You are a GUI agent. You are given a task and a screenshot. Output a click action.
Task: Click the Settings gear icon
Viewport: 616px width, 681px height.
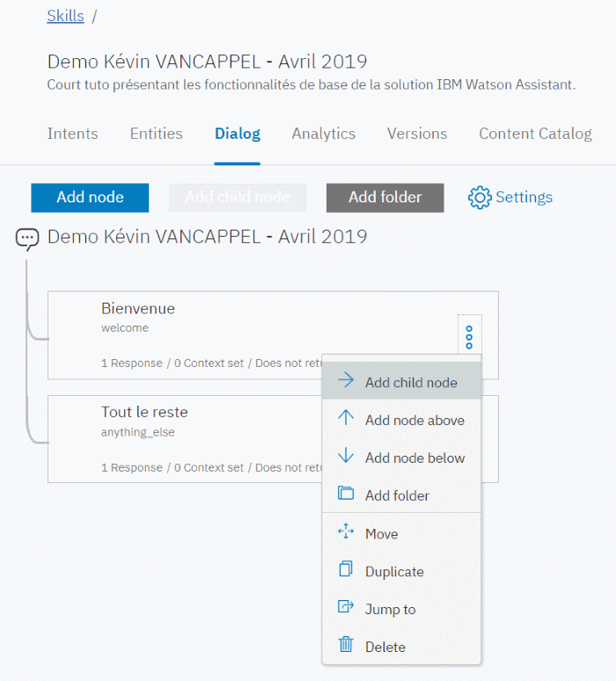click(x=480, y=198)
